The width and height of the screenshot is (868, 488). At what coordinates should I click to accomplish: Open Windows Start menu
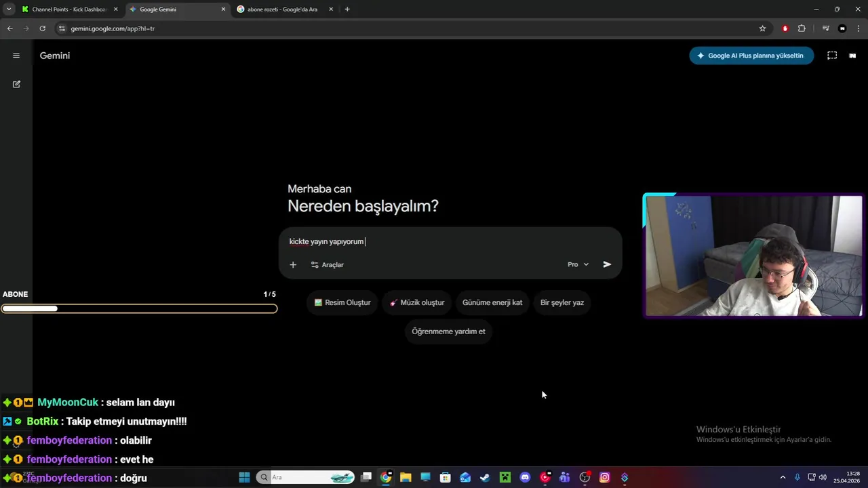pos(244,477)
